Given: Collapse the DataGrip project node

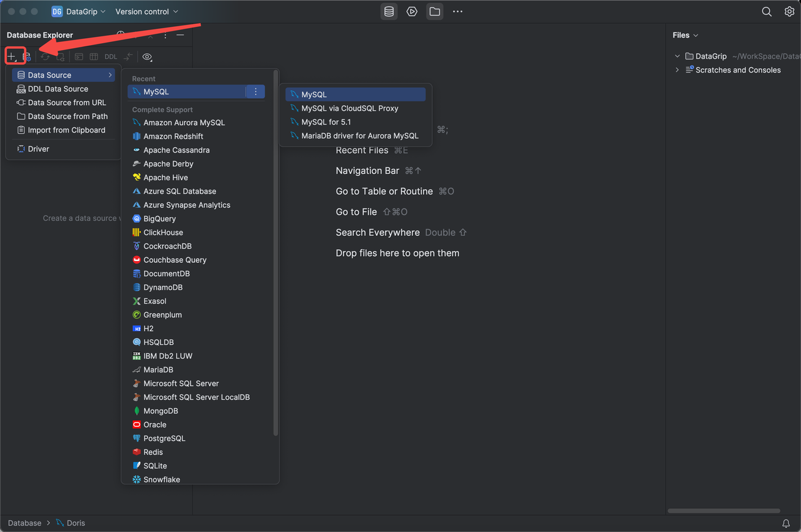Looking at the screenshot, I should (676, 56).
